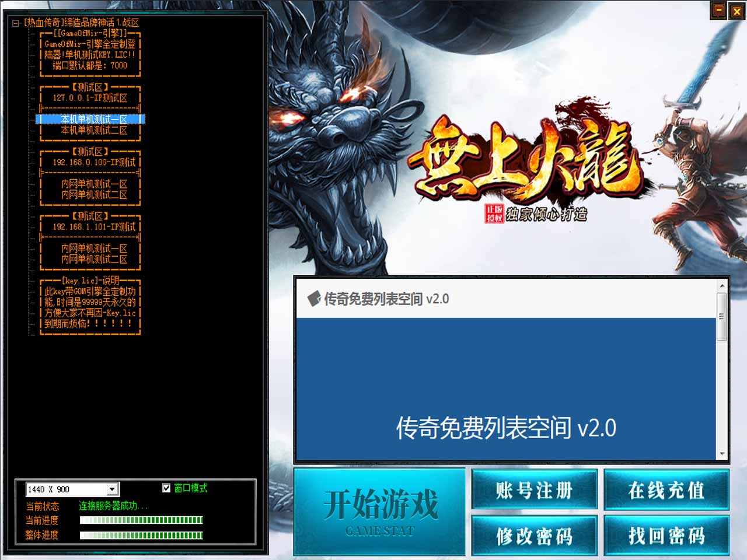Open 修改密码 change password
Image resolution: width=747 pixels, height=560 pixels.
click(534, 535)
